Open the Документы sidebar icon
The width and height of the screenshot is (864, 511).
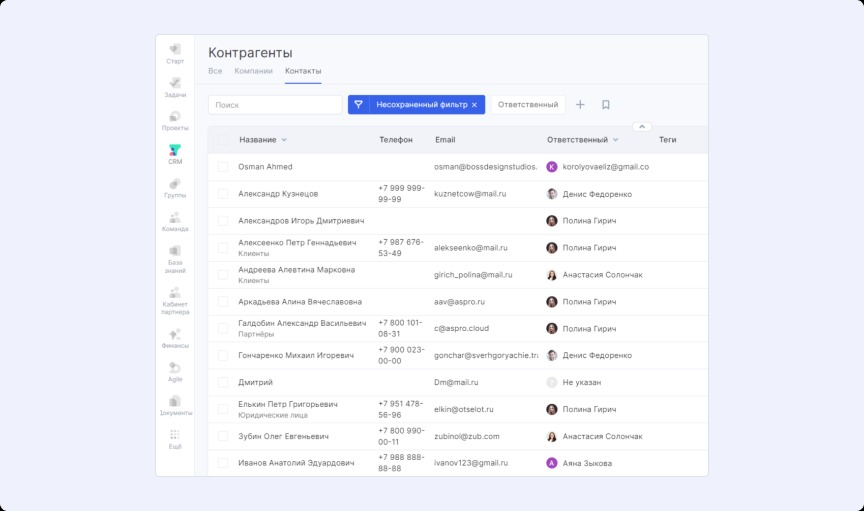(x=175, y=402)
